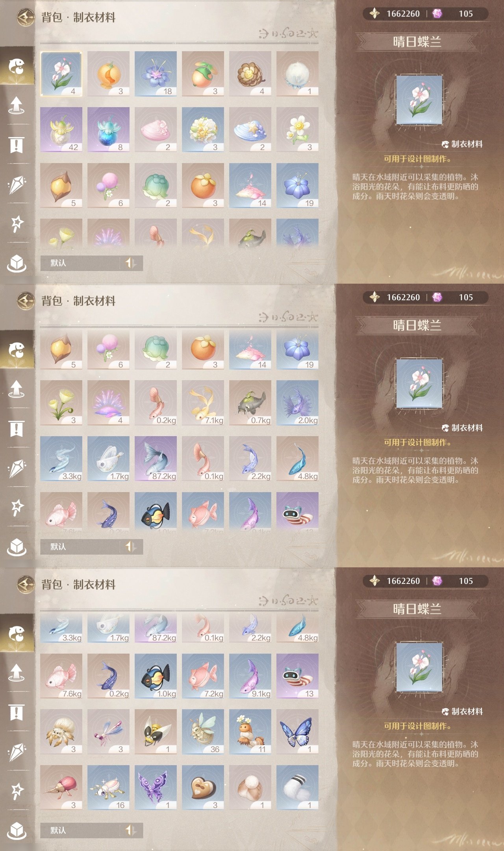Image resolution: width=504 pixels, height=851 pixels.
Task: Select the pink fish weighing 7.6kg
Action: 61,676
